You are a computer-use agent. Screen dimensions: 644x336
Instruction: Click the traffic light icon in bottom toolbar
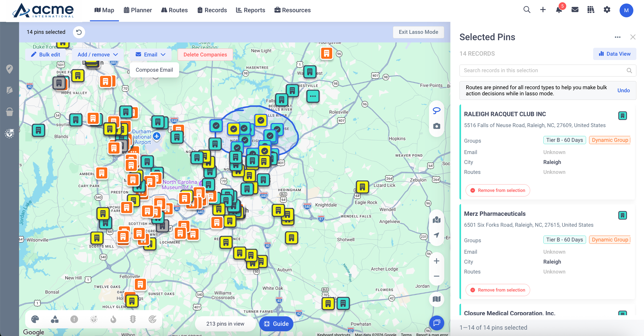[x=133, y=319]
